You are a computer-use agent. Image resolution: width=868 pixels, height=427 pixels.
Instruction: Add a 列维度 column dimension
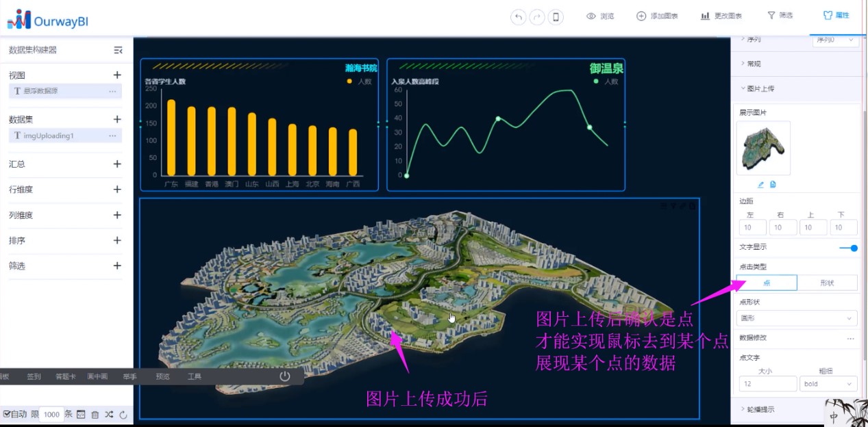(x=117, y=215)
